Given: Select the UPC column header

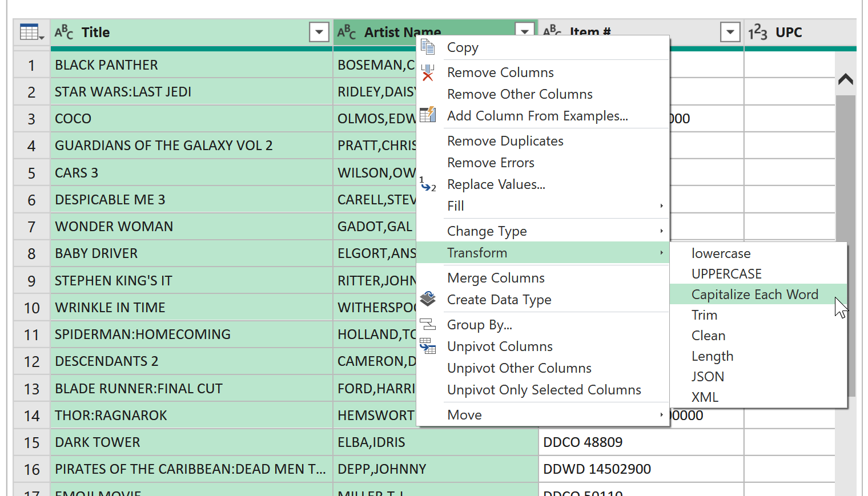Looking at the screenshot, I should coord(800,33).
